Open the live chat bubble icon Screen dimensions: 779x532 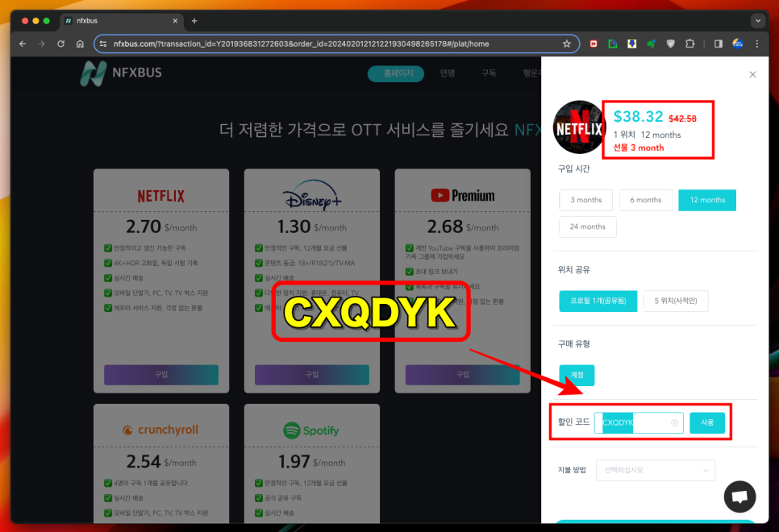point(739,497)
